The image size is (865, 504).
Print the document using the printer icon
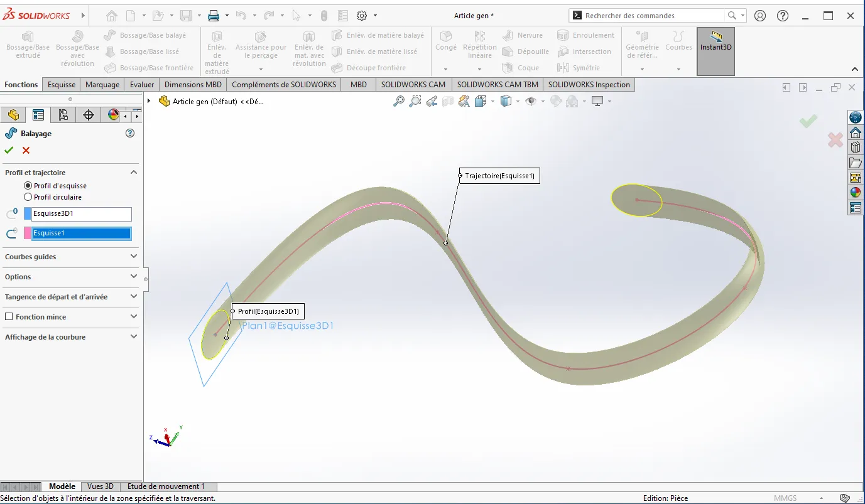click(214, 16)
